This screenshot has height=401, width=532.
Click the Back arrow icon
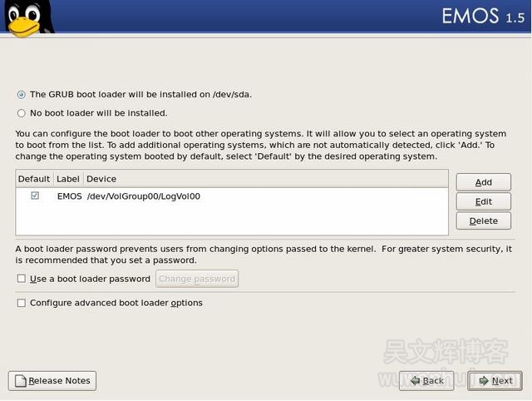click(x=413, y=381)
